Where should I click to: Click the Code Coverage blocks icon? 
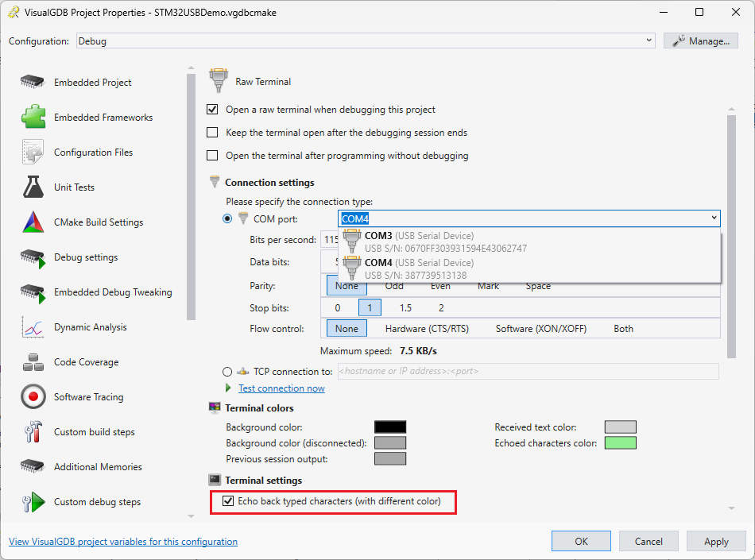point(33,362)
